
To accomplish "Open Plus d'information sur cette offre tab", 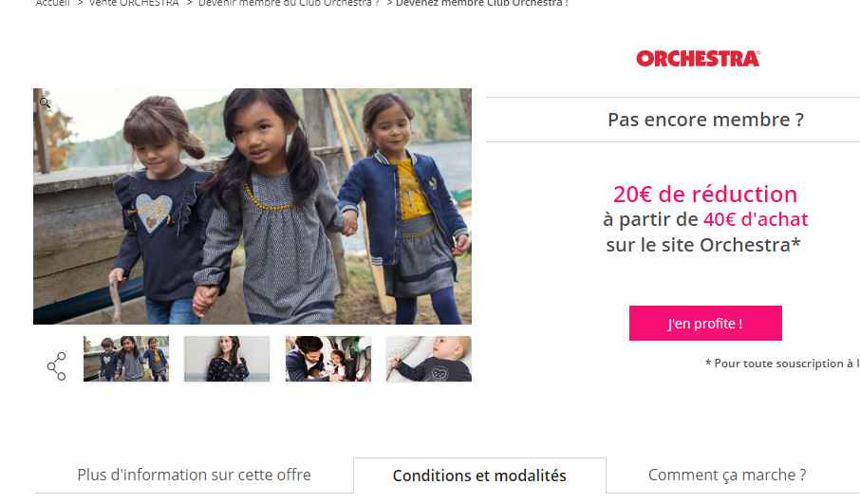I will (195, 475).
